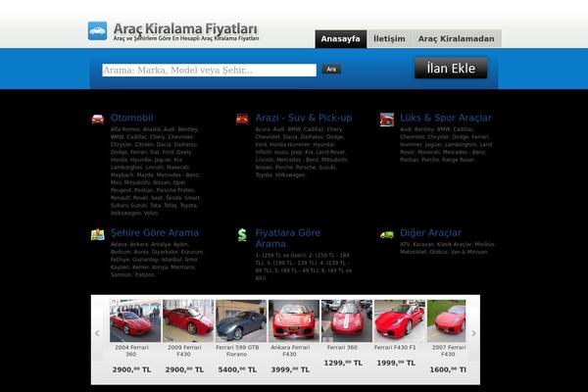Click the '2009 Ferrari F430' caption
This screenshot has width=588, height=392.
point(184,351)
